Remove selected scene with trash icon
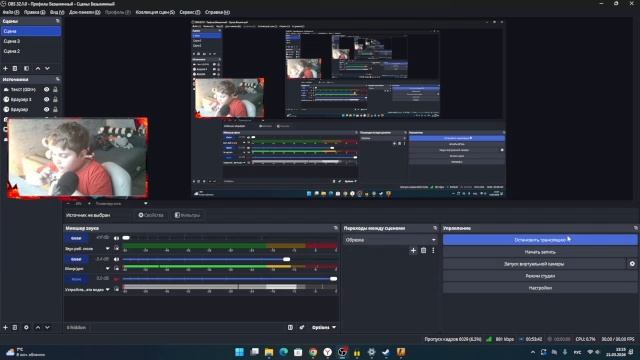640x360 pixels. pos(15,69)
